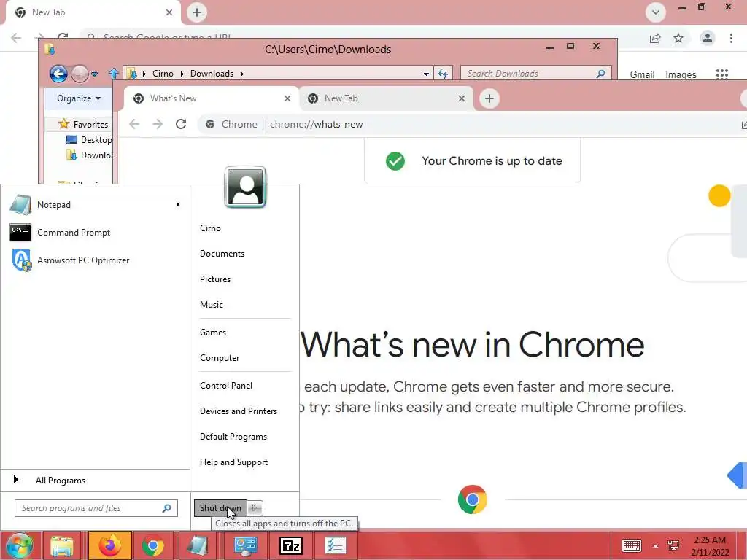This screenshot has width=747, height=560.
Task: Open Control Panel from Start menu
Action: [226, 386]
